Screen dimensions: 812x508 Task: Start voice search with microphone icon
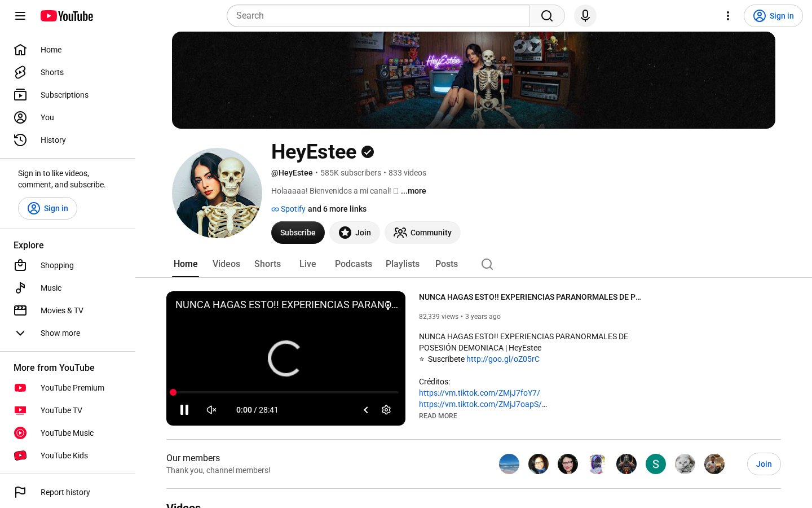click(x=585, y=16)
